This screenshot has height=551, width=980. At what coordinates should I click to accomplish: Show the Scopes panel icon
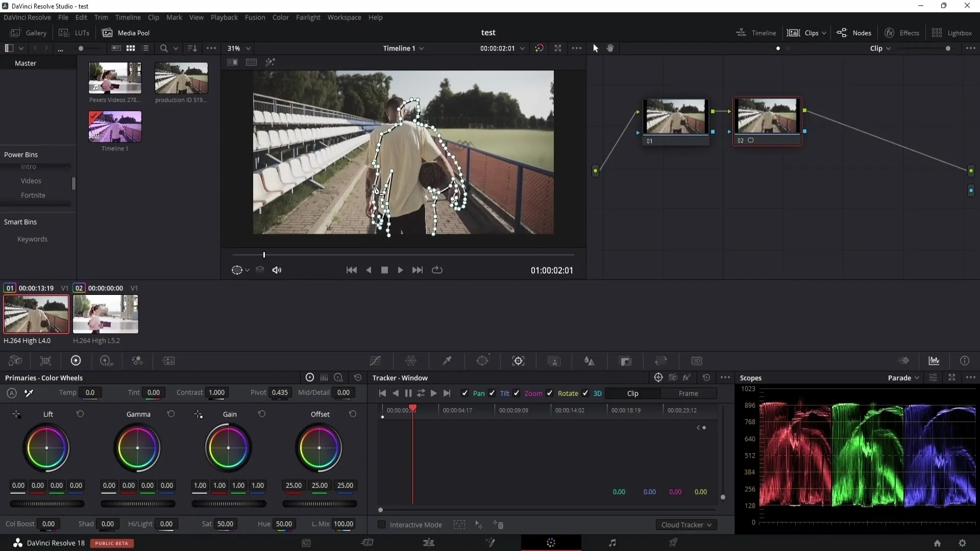(x=934, y=361)
